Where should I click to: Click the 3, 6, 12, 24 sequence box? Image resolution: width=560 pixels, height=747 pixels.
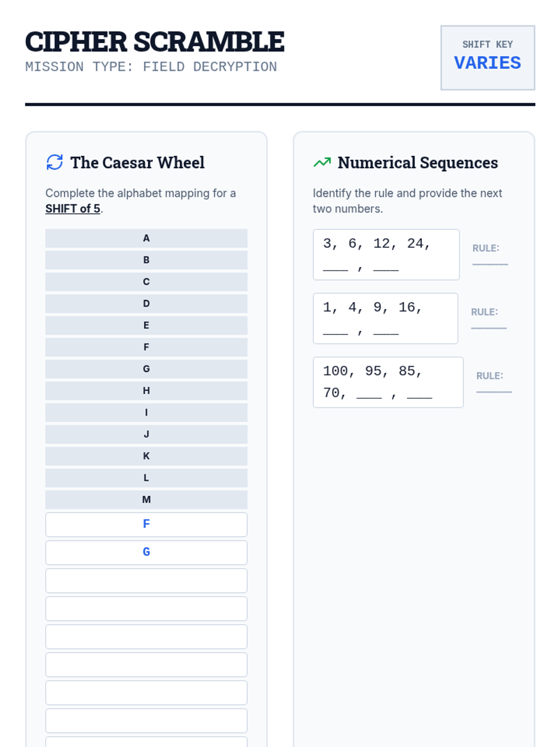386,254
